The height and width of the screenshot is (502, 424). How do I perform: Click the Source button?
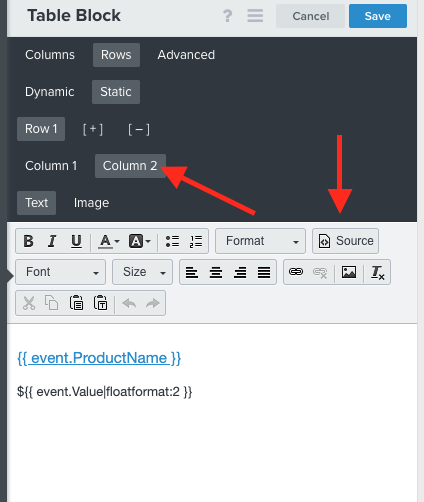pos(345,241)
